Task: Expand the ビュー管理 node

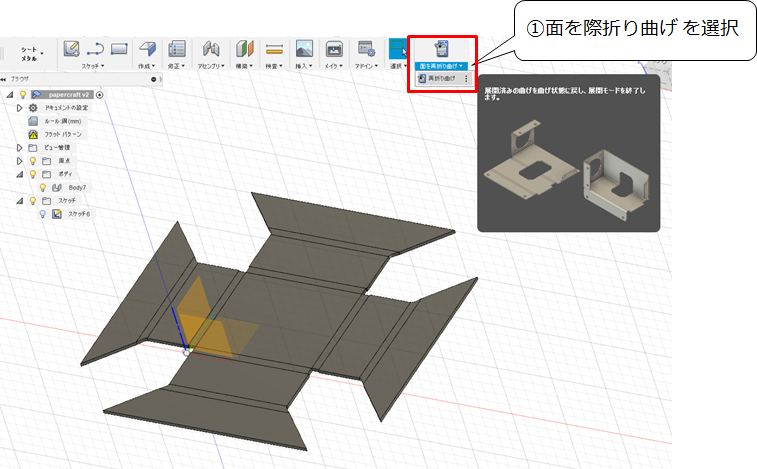Action: click(x=19, y=147)
